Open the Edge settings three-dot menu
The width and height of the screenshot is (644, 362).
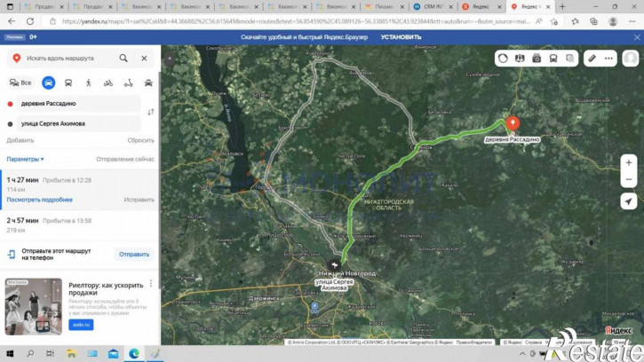[632, 21]
